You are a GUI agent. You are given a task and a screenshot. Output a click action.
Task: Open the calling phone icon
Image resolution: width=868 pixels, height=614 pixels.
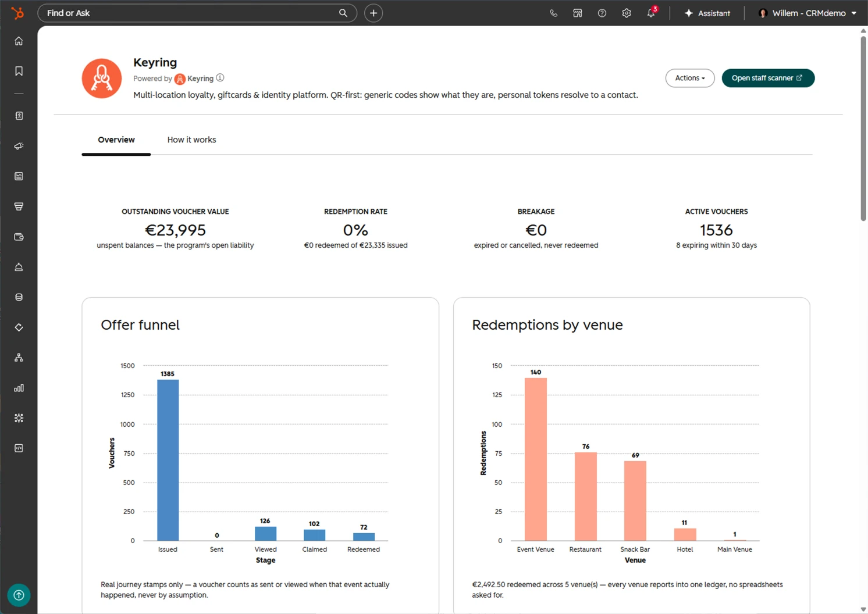(x=553, y=13)
